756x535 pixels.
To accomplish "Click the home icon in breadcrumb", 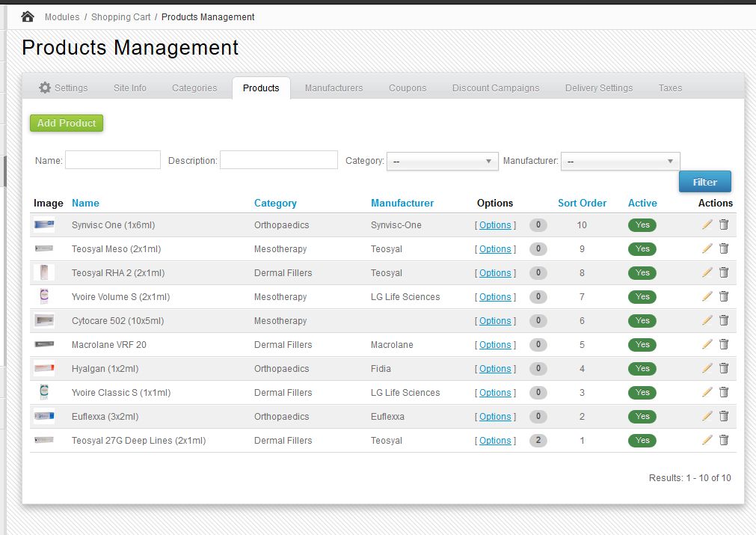I will [x=28, y=16].
